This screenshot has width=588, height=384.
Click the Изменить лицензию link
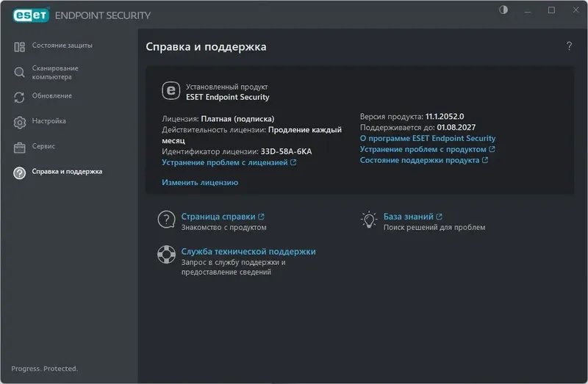[200, 182]
